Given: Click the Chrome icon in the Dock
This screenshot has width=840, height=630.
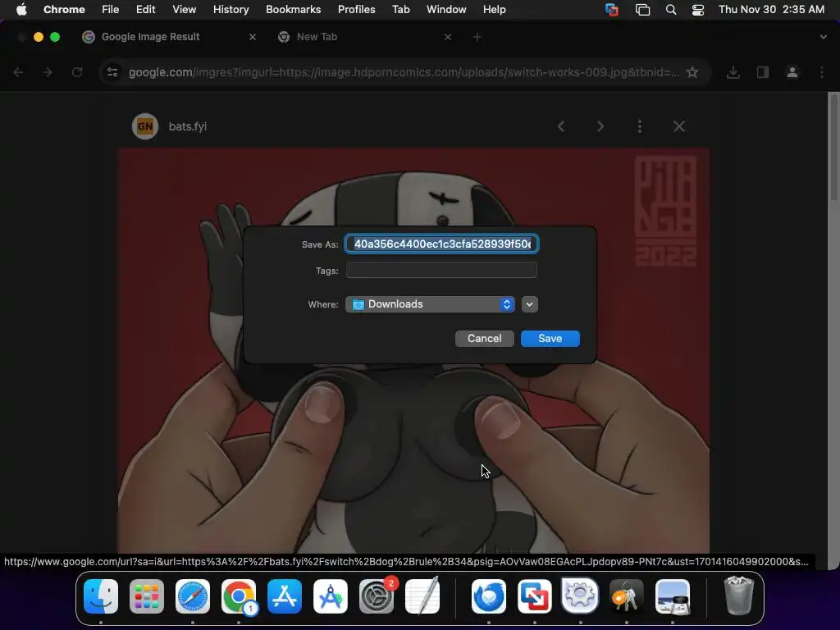Looking at the screenshot, I should coord(239,596).
